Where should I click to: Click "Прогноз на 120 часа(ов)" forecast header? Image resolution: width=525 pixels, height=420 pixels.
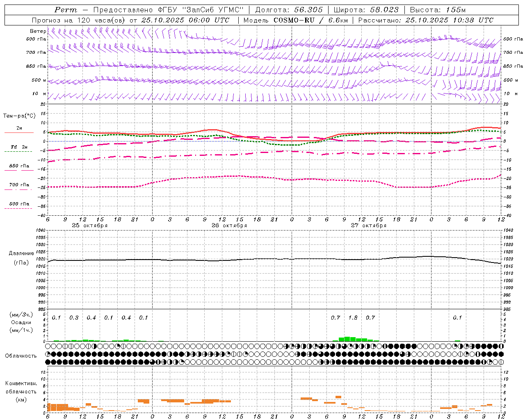[79, 20]
